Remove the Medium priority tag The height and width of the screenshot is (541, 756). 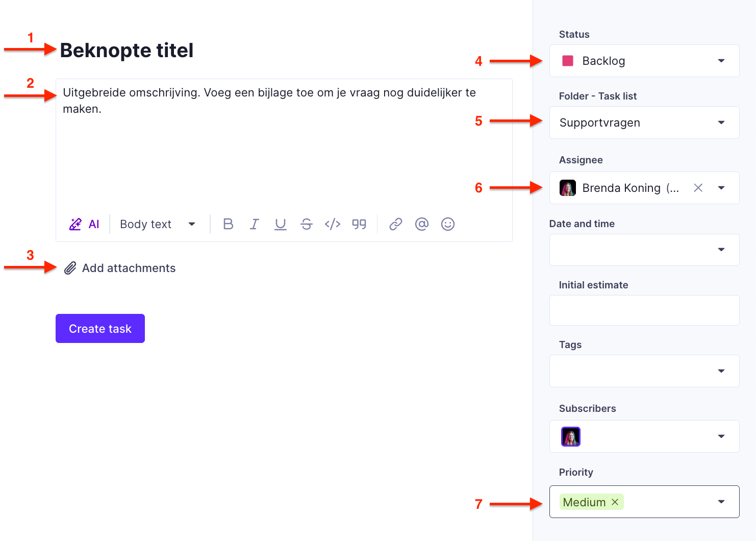pyautogui.click(x=615, y=502)
